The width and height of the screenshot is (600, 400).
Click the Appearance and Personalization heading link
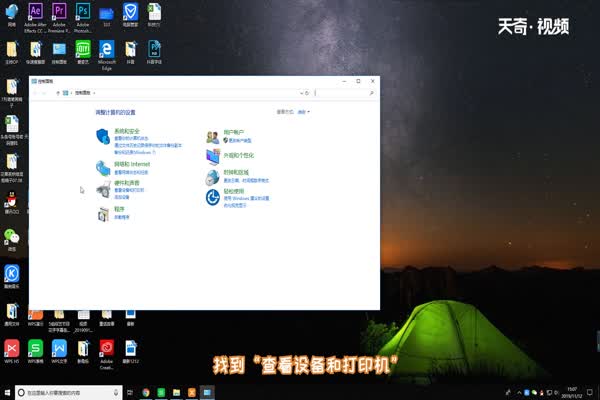pos(238,155)
